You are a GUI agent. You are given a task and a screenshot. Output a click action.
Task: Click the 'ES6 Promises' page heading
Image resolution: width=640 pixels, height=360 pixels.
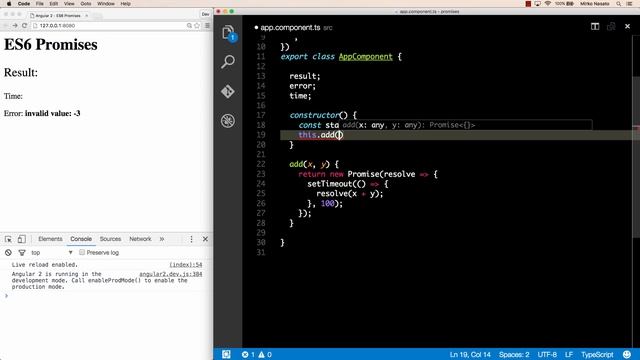point(51,44)
